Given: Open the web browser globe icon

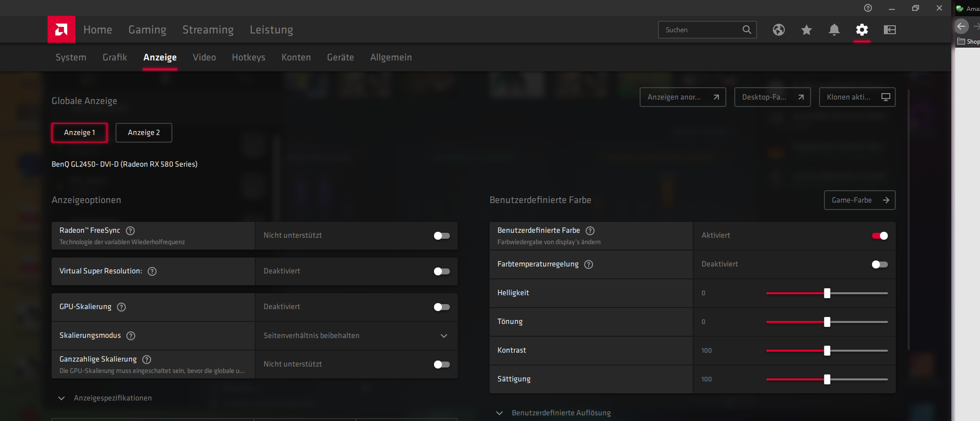Looking at the screenshot, I should tap(779, 30).
